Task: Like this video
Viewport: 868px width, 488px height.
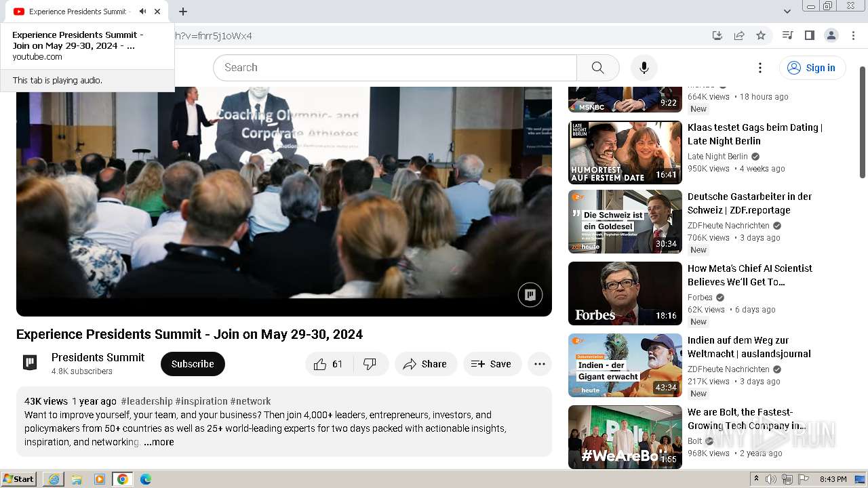Action: (x=328, y=364)
